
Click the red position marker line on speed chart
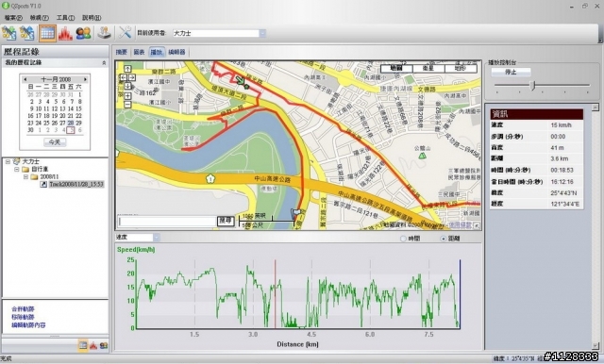tap(275, 294)
